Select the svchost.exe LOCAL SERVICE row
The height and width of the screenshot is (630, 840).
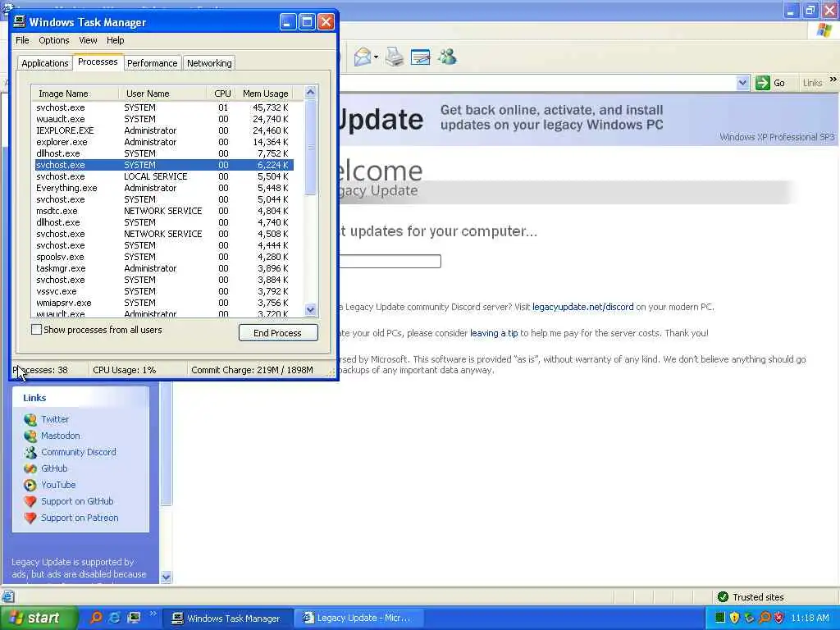[164, 176]
